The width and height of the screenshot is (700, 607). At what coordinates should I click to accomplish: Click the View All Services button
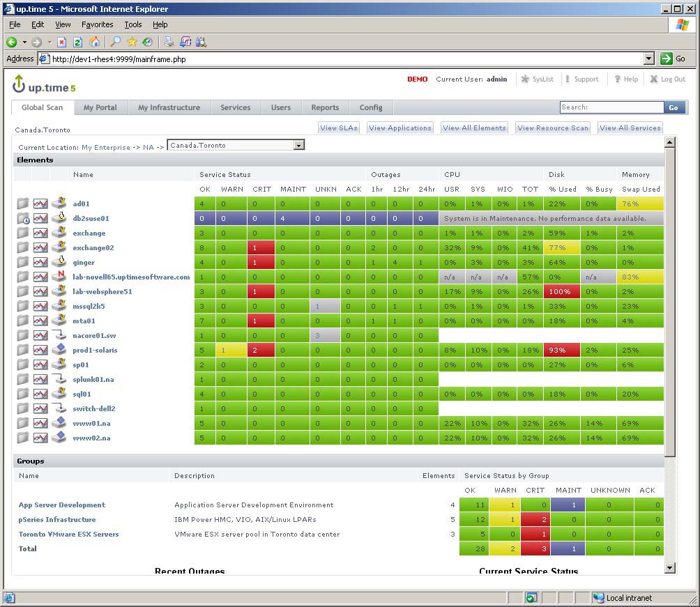630,128
